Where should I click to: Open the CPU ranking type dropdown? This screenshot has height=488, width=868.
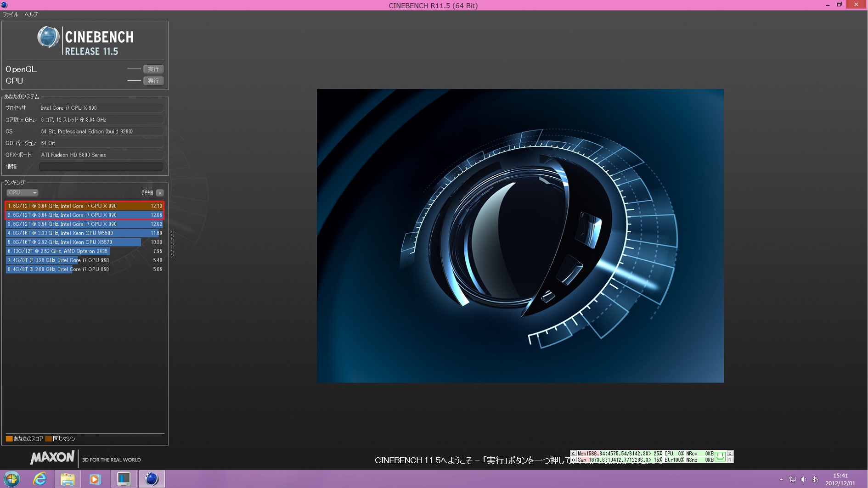(22, 193)
